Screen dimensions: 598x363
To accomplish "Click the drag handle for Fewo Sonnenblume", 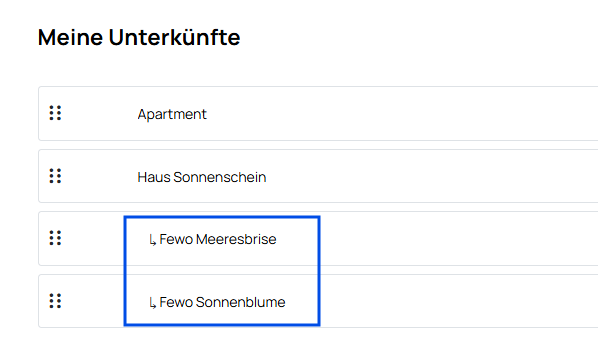I will [x=55, y=301].
